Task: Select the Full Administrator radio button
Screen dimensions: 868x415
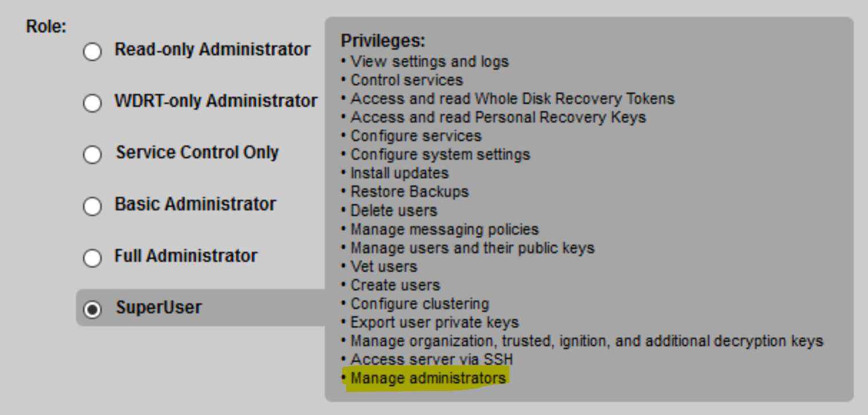Action: click(x=92, y=258)
